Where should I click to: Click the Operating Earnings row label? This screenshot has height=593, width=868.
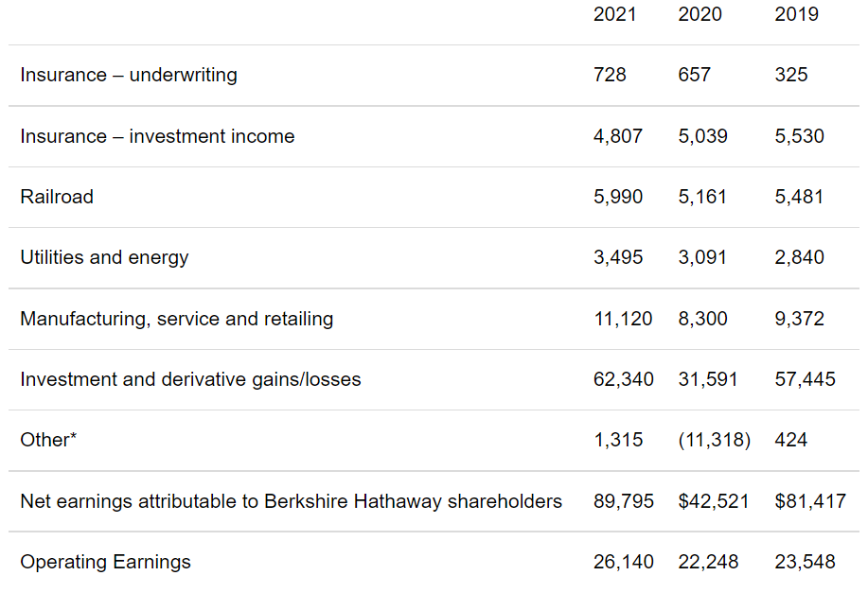pos(105,562)
